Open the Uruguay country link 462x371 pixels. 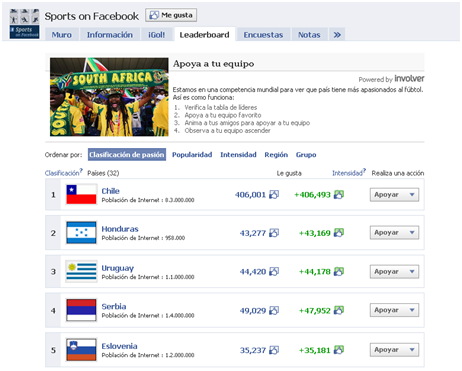(118, 268)
